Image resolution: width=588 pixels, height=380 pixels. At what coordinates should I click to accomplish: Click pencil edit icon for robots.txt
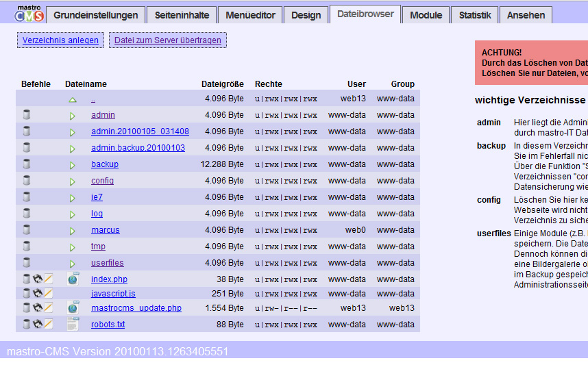click(49, 324)
